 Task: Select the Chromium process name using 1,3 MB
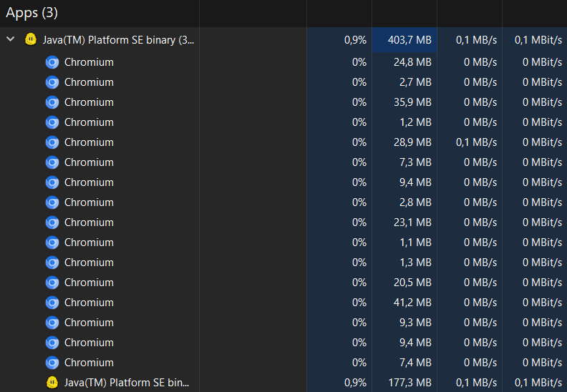[89, 263]
